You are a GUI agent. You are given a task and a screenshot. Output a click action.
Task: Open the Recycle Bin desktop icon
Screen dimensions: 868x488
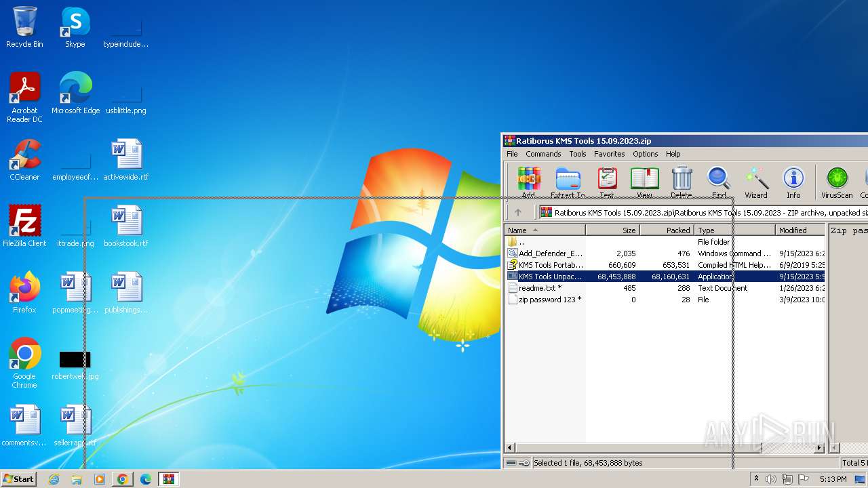[24, 27]
